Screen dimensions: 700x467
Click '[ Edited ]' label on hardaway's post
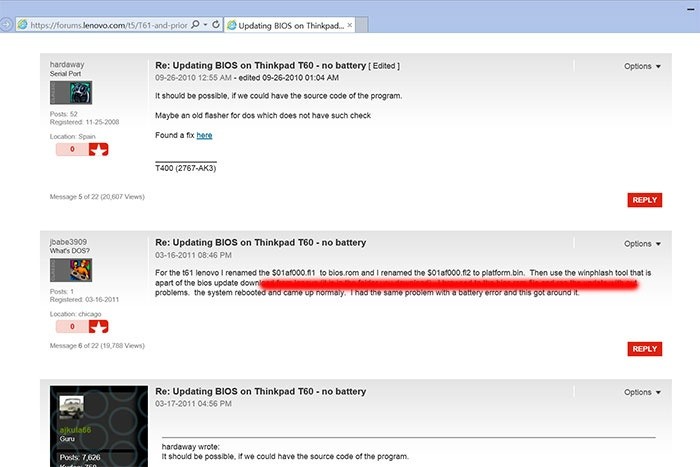[x=384, y=66]
